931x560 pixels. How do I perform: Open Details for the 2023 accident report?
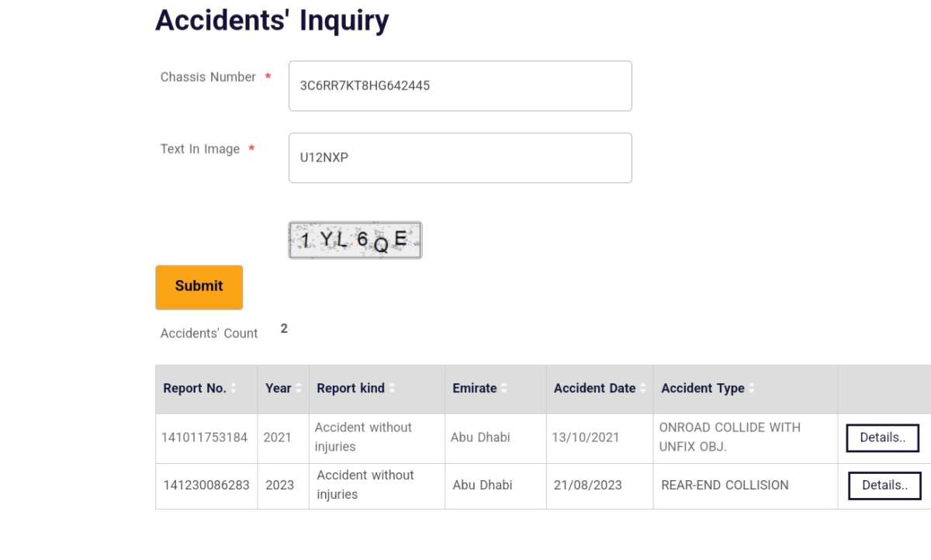pyautogui.click(x=884, y=486)
